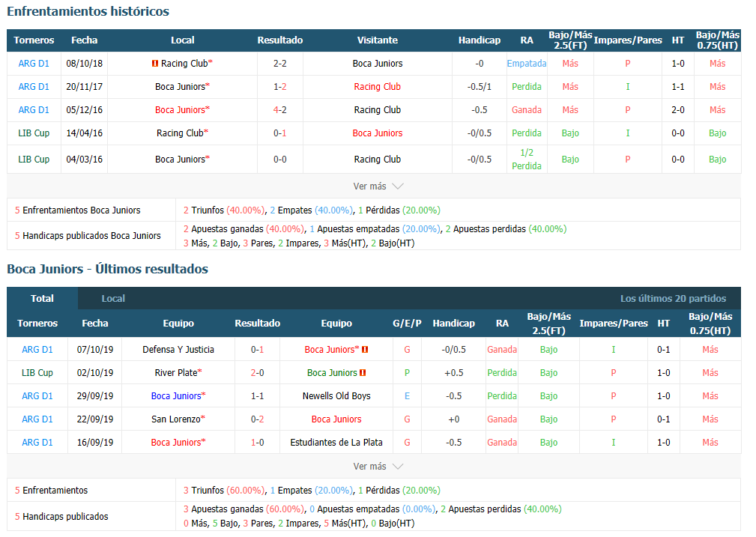Open ARG D1 league link for 08/10/18 match
This screenshot has height=537, width=756.
pos(34,64)
